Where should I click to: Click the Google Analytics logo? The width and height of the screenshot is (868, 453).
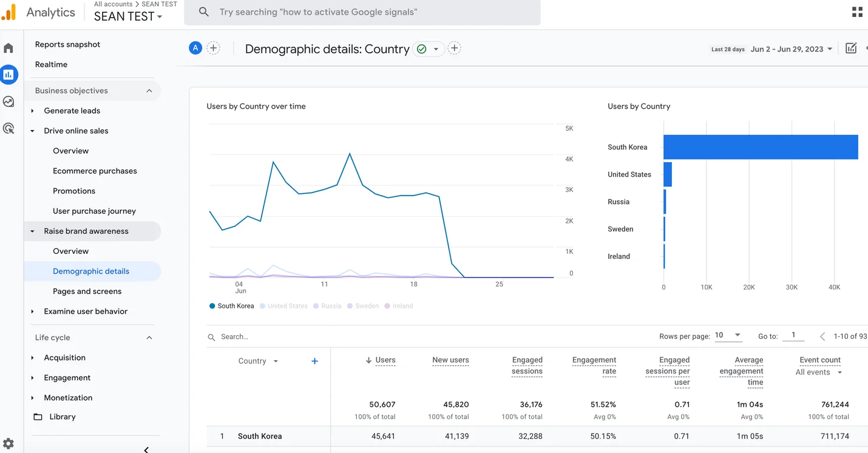9,12
